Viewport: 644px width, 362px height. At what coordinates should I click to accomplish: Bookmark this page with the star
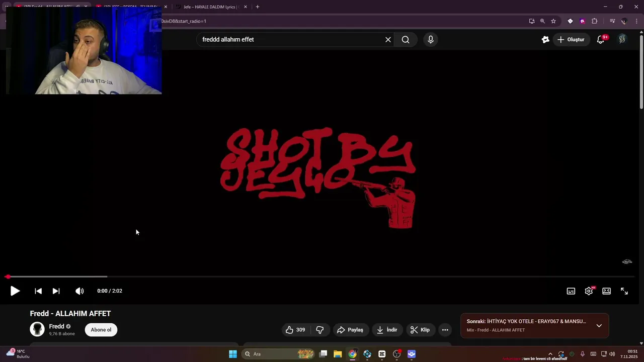553,21
